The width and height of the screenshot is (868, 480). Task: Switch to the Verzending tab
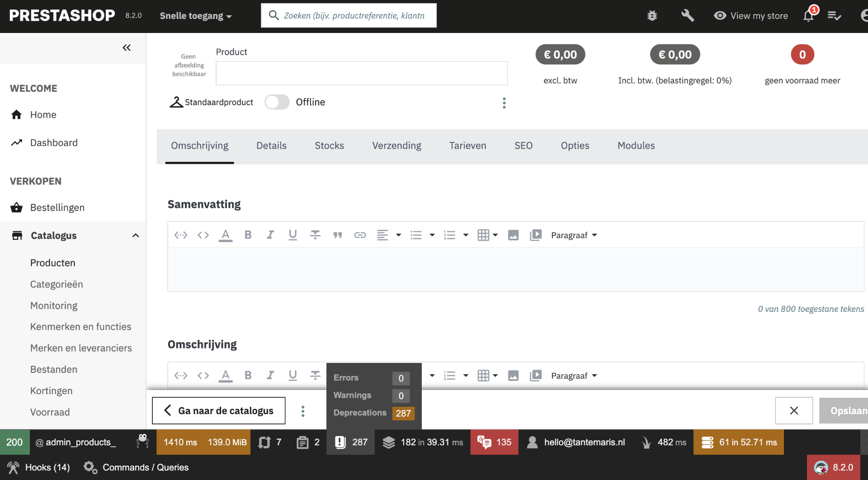pyautogui.click(x=396, y=146)
